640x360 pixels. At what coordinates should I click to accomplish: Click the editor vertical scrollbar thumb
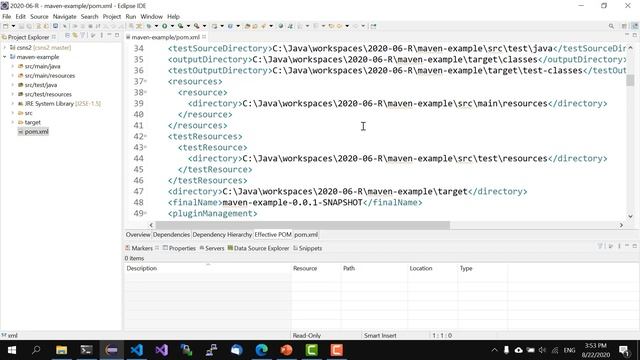pos(630,80)
